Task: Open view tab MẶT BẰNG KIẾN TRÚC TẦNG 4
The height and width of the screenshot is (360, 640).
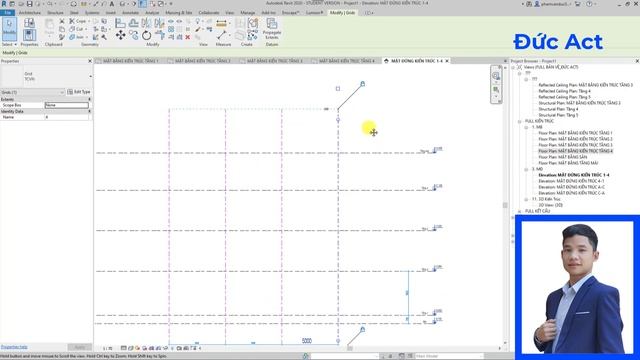Action: point(346,61)
